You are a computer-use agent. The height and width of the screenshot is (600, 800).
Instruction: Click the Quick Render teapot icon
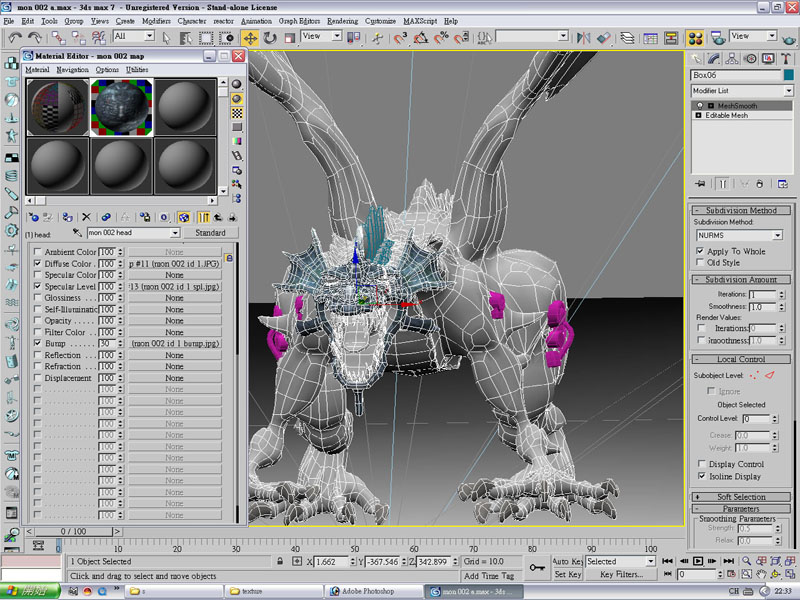coord(788,38)
